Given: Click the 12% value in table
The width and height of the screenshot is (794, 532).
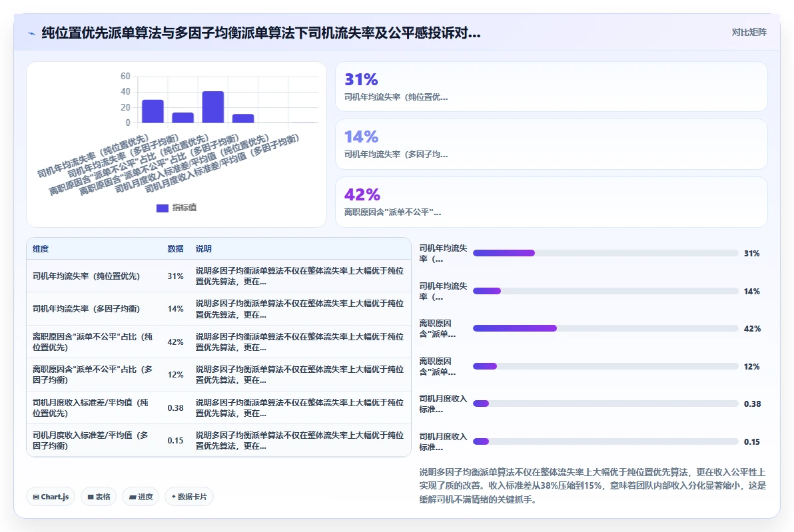Looking at the screenshot, I should 175,375.
